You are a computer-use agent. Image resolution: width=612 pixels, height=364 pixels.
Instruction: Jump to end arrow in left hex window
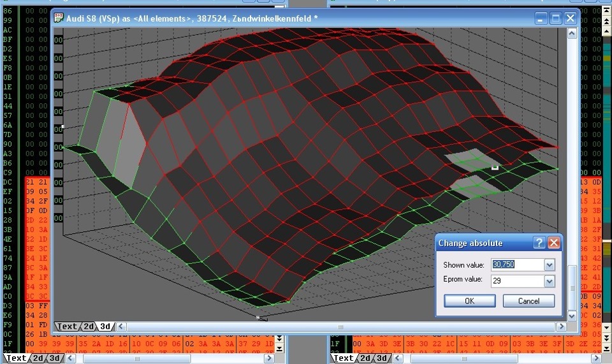coord(279,347)
